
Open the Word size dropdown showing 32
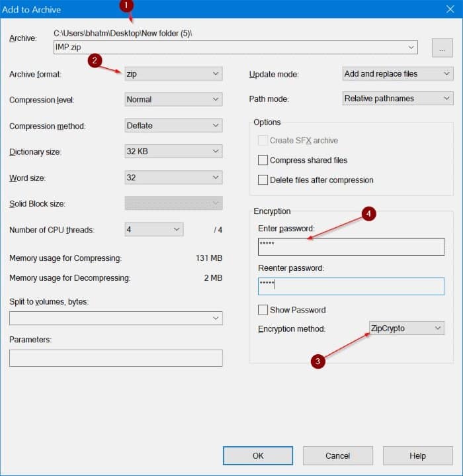coord(173,177)
